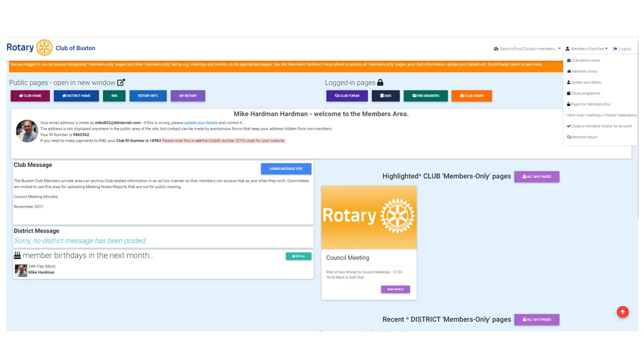Open Mike Hardman's birthday entry thumbnail
Image resolution: width=644 pixels, height=362 pixels.
(21, 270)
